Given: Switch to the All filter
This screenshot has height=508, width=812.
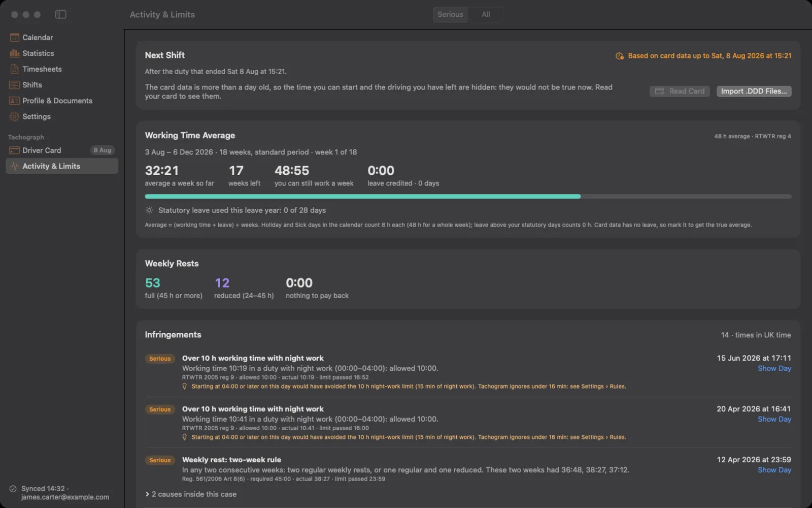Looking at the screenshot, I should pyautogui.click(x=486, y=14).
